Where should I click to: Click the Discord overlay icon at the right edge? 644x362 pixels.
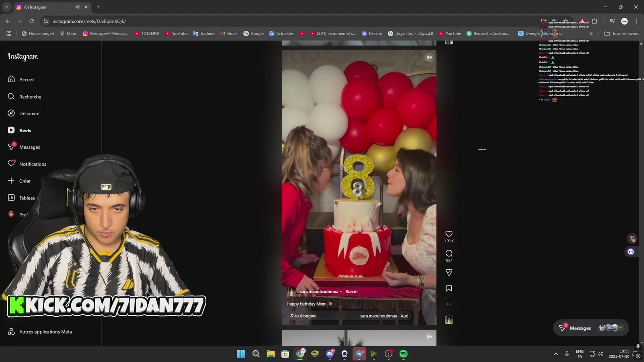point(631,252)
